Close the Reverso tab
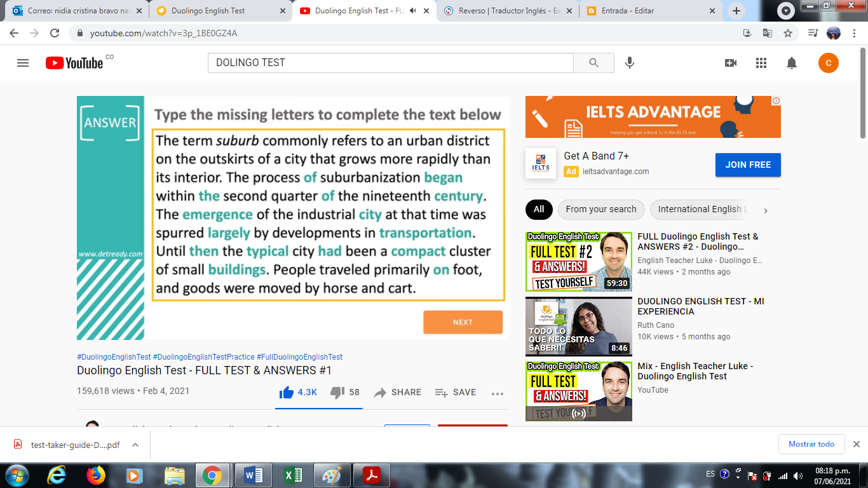Screen dimensions: 868x488 [x=569, y=11]
